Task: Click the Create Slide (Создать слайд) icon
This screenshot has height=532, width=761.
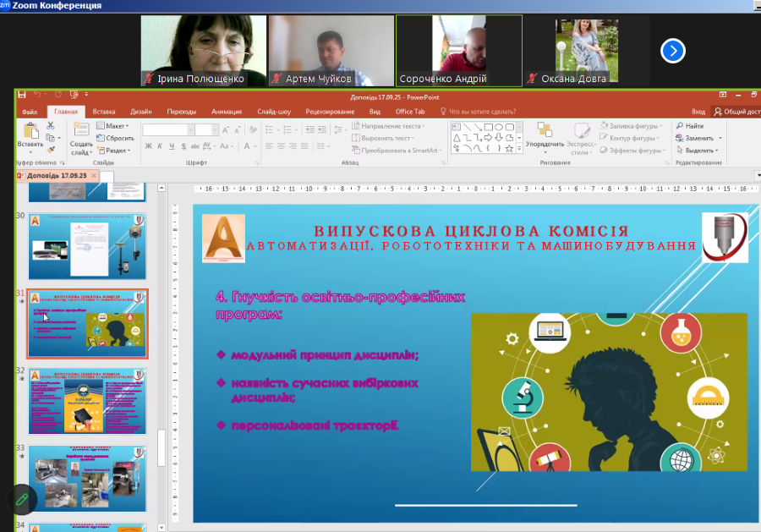Action: pos(82,132)
